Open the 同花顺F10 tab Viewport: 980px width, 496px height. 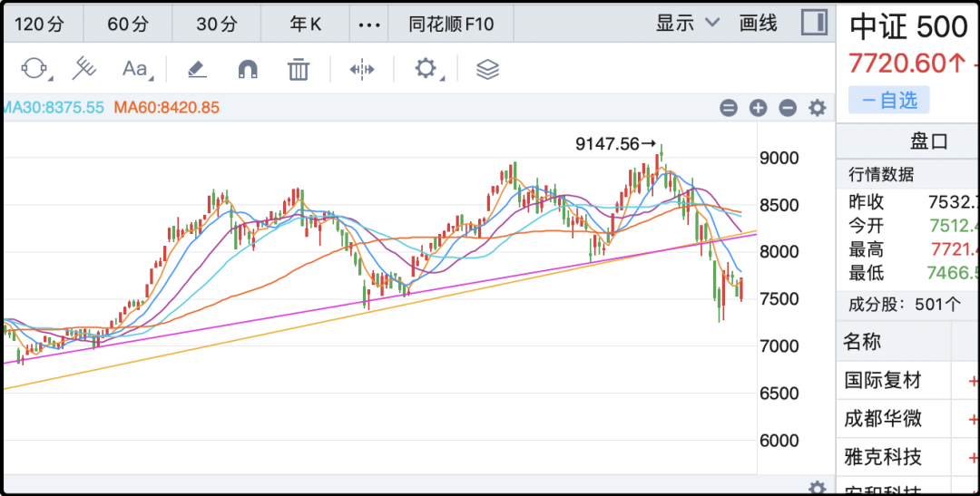[x=451, y=24]
